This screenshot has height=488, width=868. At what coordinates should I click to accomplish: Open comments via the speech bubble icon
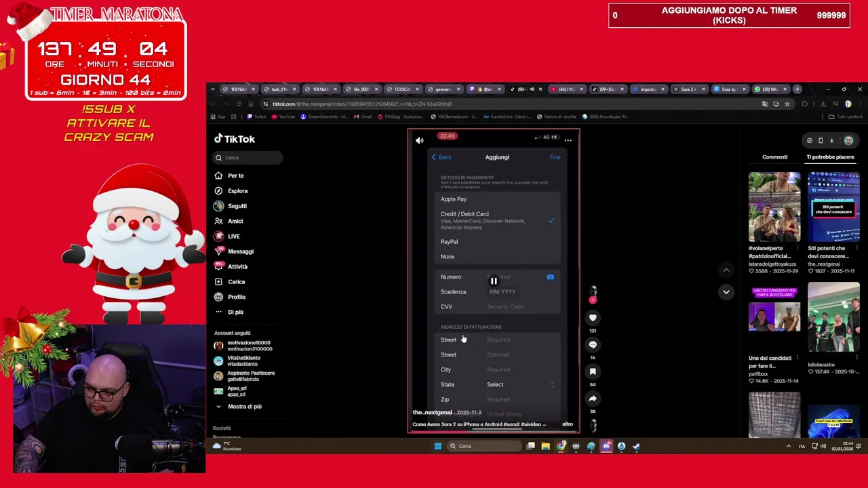tap(593, 344)
